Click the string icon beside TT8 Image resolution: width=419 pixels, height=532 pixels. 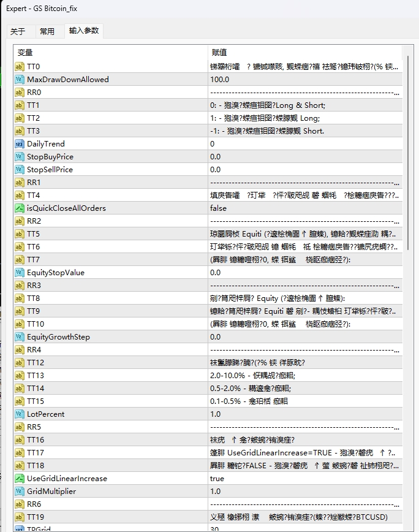20,298
